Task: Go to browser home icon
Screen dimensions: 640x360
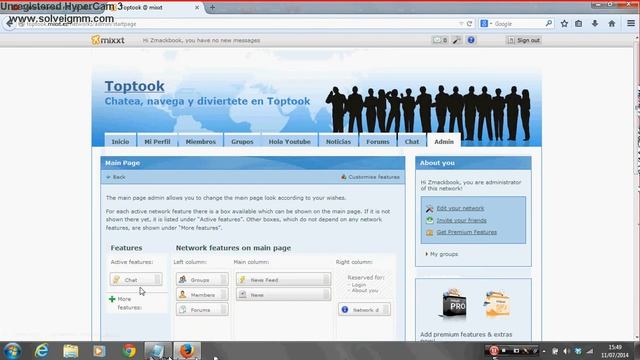Action: 611,24
